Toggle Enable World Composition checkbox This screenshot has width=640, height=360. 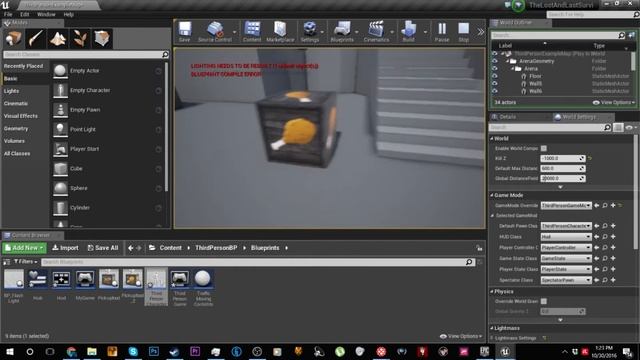click(544, 149)
